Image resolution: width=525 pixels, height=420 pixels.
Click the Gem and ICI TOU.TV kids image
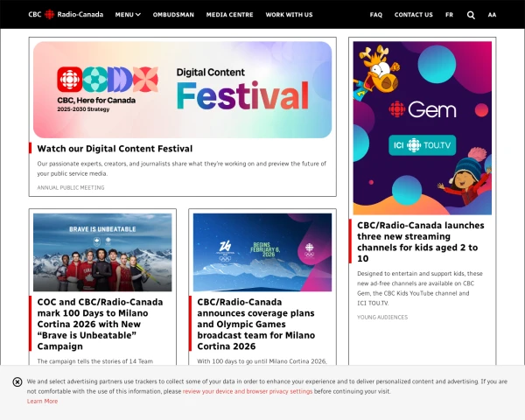[x=423, y=128]
